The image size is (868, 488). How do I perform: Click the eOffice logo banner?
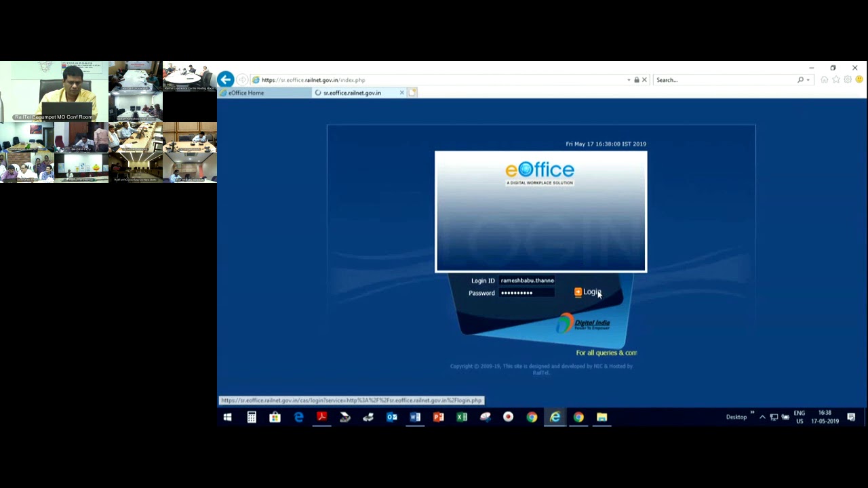[x=540, y=173]
